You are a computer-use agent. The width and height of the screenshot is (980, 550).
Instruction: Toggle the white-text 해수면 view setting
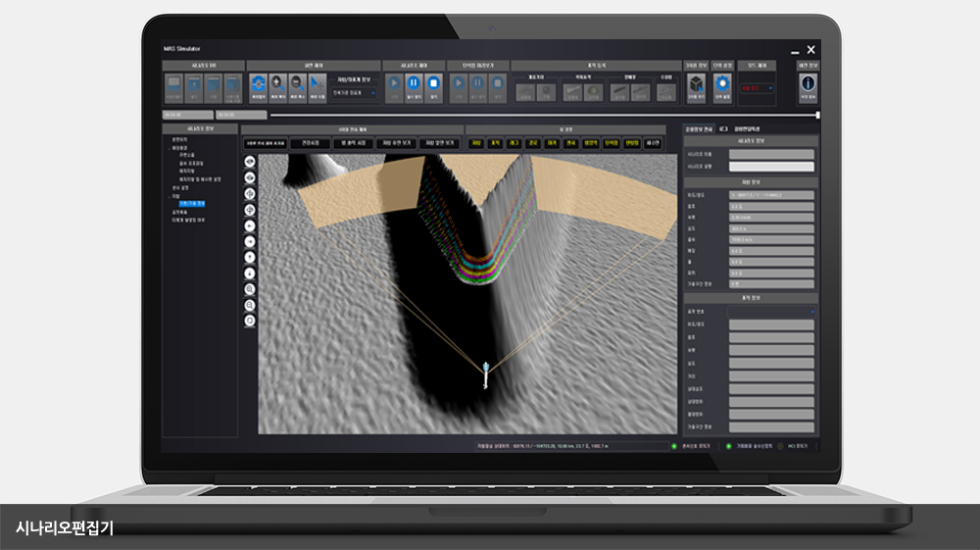pos(653,143)
